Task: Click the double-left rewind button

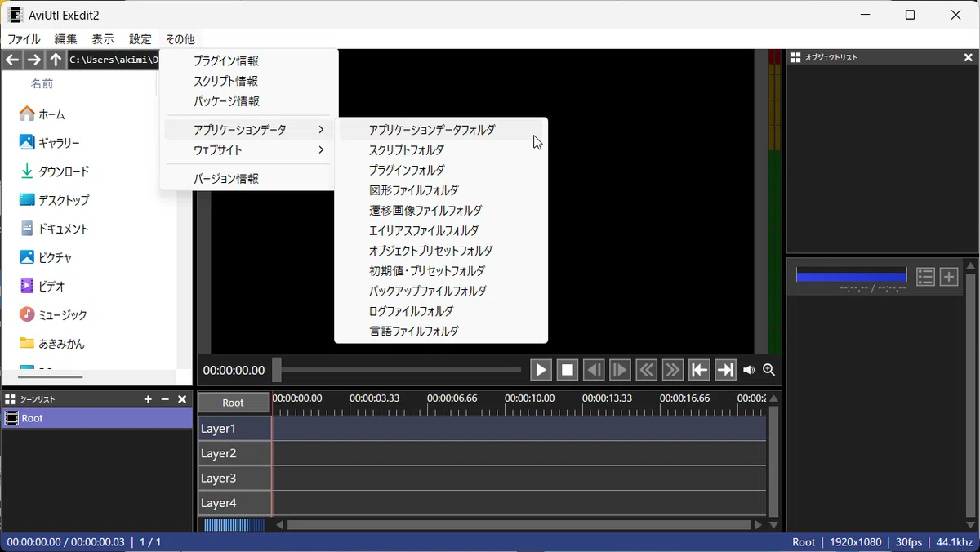Action: point(646,370)
